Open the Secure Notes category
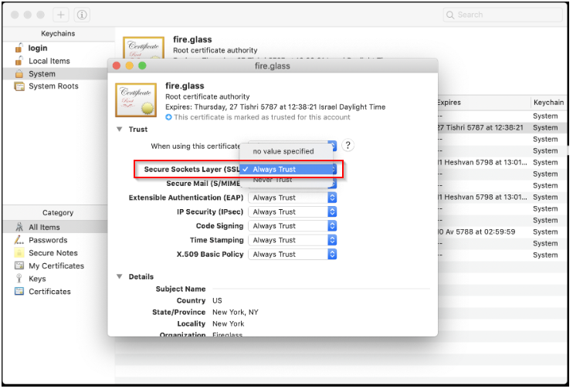The image size is (573, 392). coord(53,253)
